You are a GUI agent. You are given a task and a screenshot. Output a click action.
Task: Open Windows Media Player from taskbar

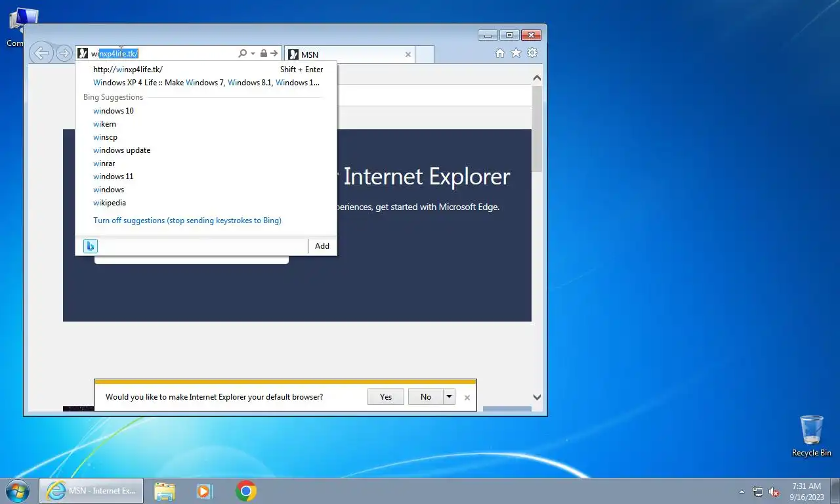[204, 491]
